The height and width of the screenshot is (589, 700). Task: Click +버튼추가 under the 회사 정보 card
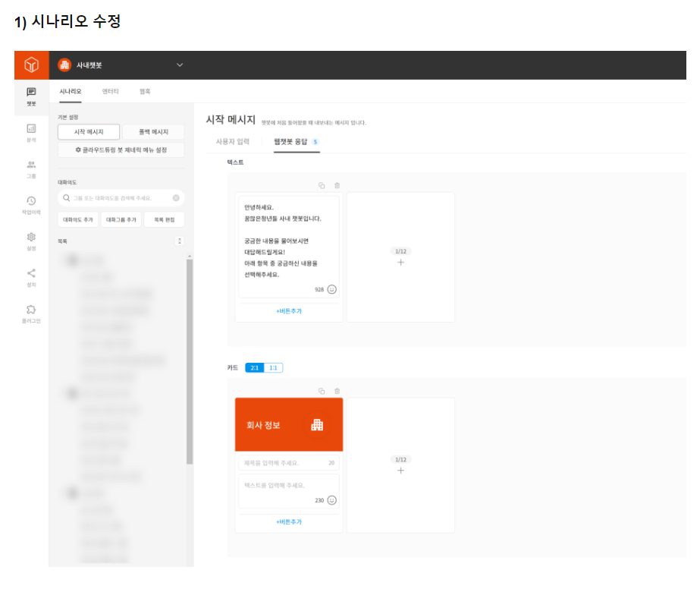point(289,522)
